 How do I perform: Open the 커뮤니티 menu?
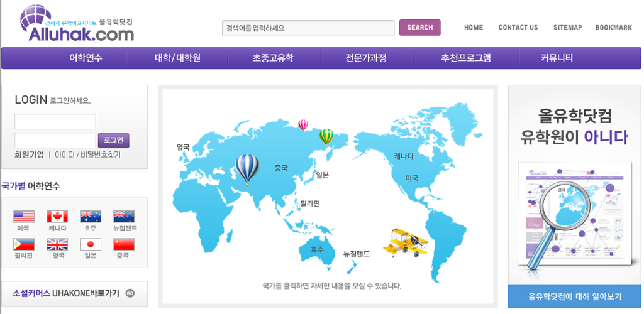557,58
